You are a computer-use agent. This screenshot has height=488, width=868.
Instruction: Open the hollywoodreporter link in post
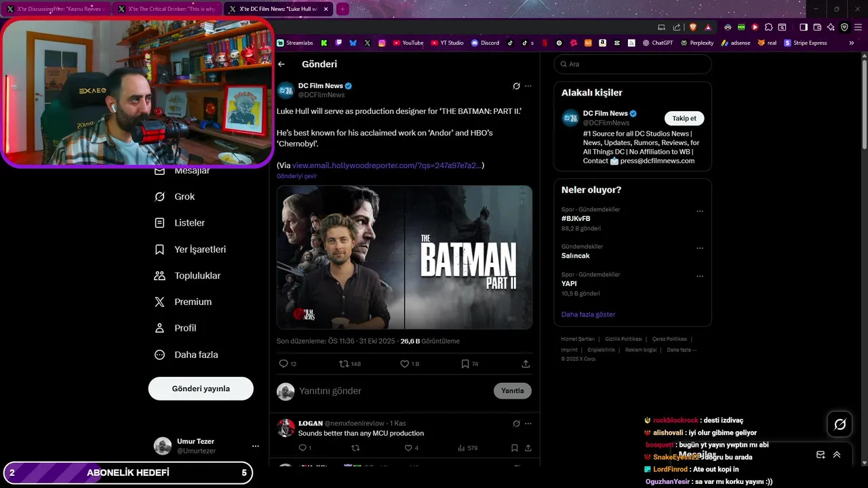[x=387, y=165]
